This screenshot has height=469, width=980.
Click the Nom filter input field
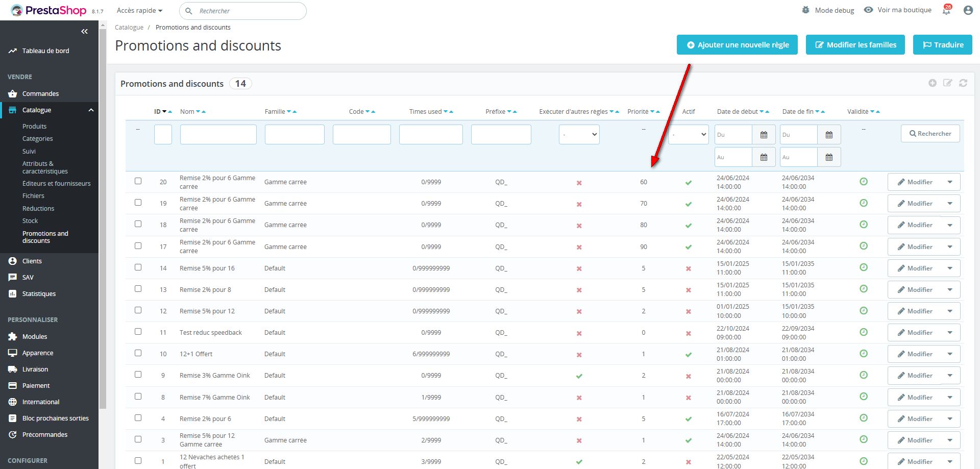pyautogui.click(x=218, y=135)
